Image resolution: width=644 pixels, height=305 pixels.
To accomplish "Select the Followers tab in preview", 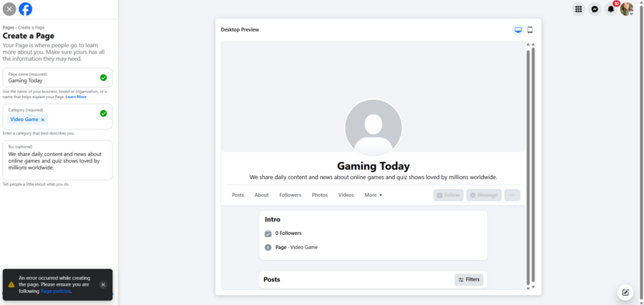I will pos(291,195).
